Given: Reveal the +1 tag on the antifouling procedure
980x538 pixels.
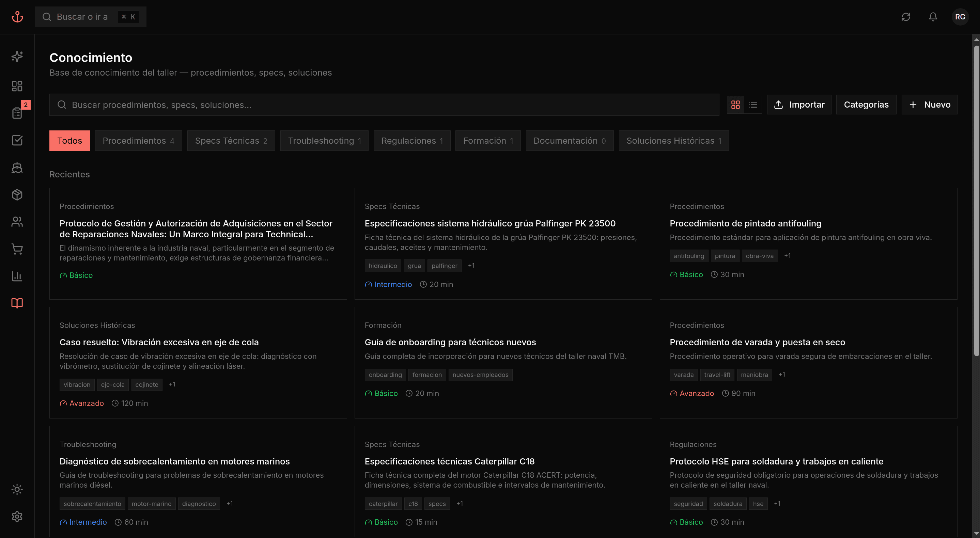Looking at the screenshot, I should [788, 255].
